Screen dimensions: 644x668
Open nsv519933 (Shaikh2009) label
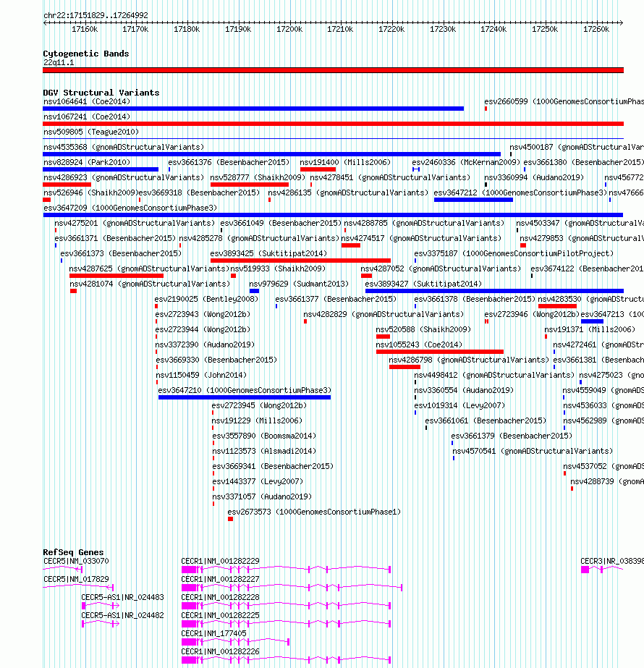point(278,269)
